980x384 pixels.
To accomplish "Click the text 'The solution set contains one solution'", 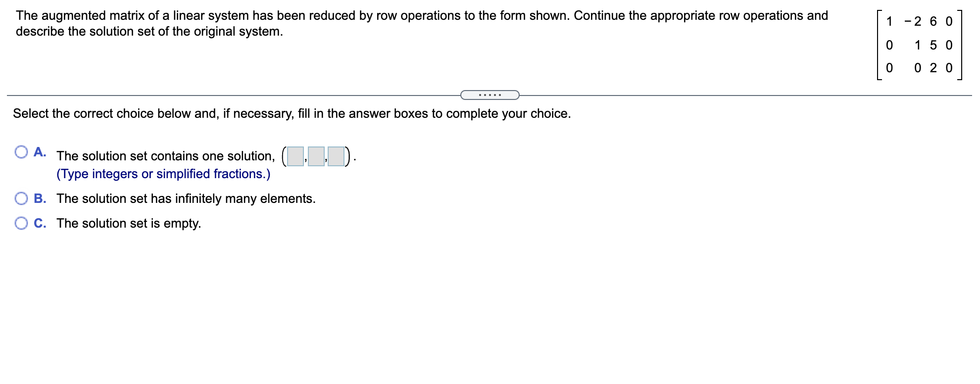I will tap(165, 156).
